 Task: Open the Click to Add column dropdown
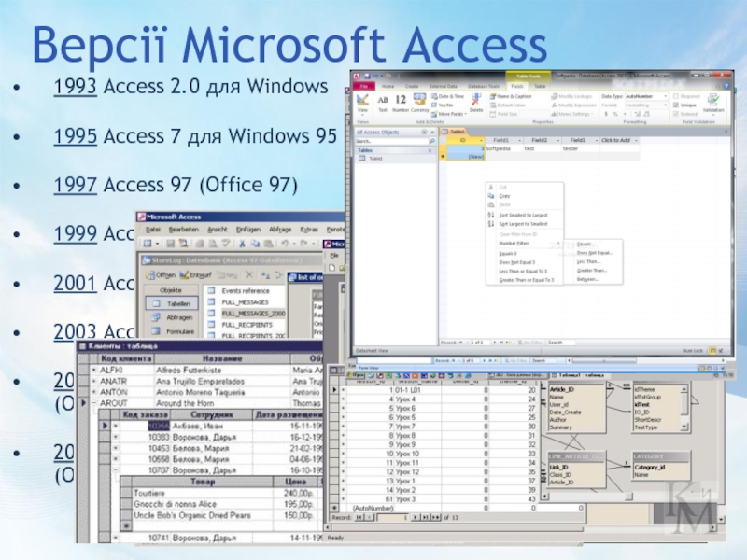(636, 141)
